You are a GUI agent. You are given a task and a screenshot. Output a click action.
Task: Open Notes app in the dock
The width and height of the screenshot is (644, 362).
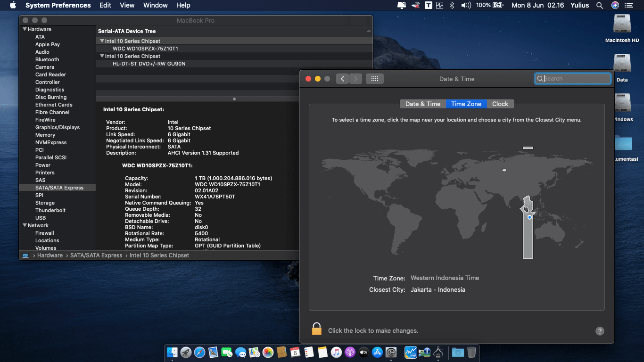[322, 352]
